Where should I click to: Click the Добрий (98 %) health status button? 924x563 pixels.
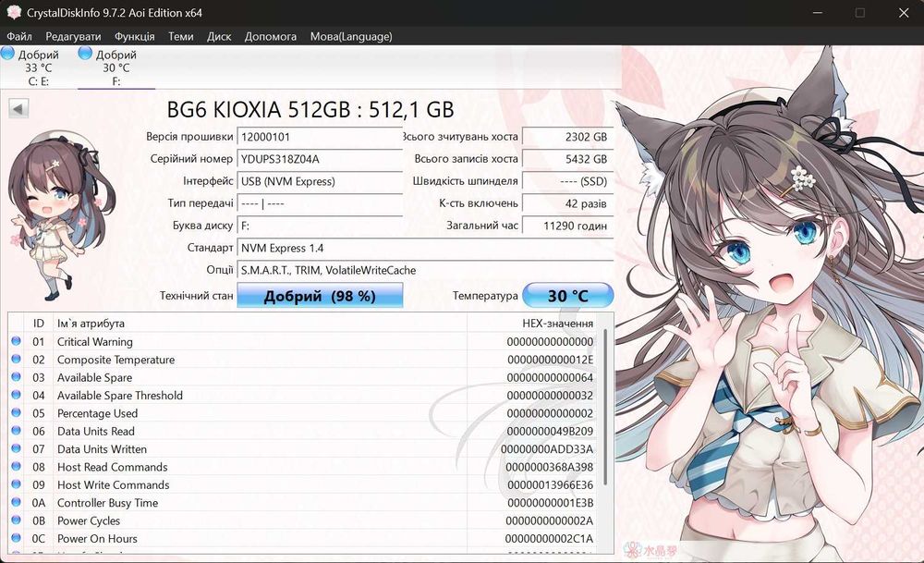[320, 295]
